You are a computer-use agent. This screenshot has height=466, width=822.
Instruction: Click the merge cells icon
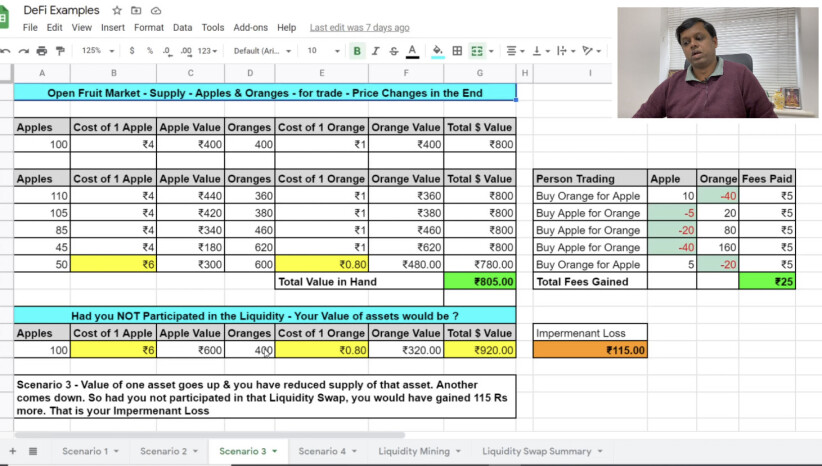point(477,51)
